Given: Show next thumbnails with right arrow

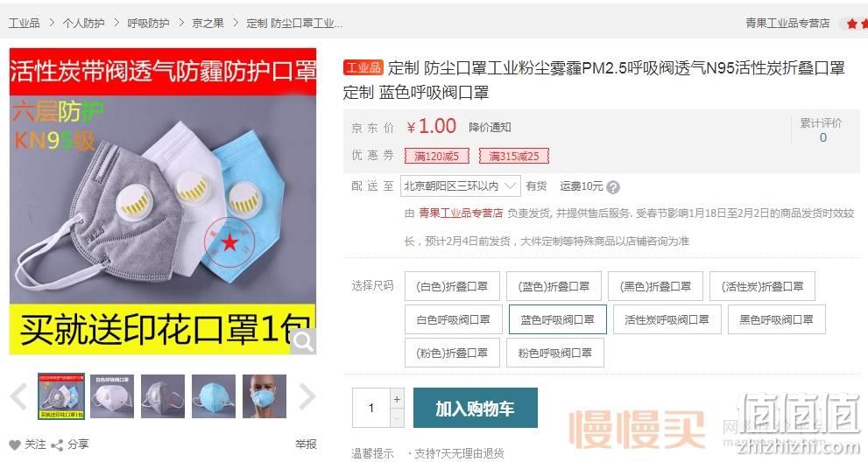Looking at the screenshot, I should (x=307, y=396).
